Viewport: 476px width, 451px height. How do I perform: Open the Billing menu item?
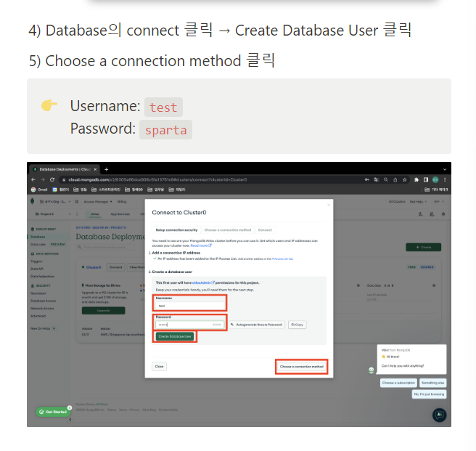click(x=122, y=201)
